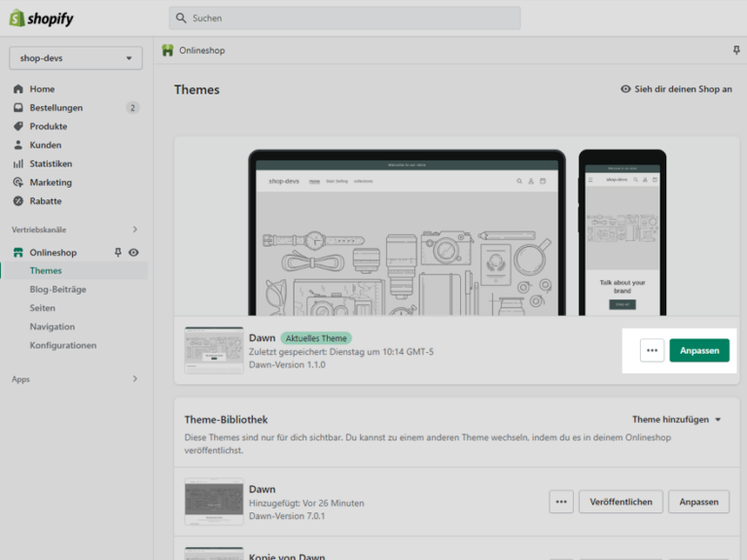
Task: Click the Kunden person icon
Action: [x=18, y=145]
